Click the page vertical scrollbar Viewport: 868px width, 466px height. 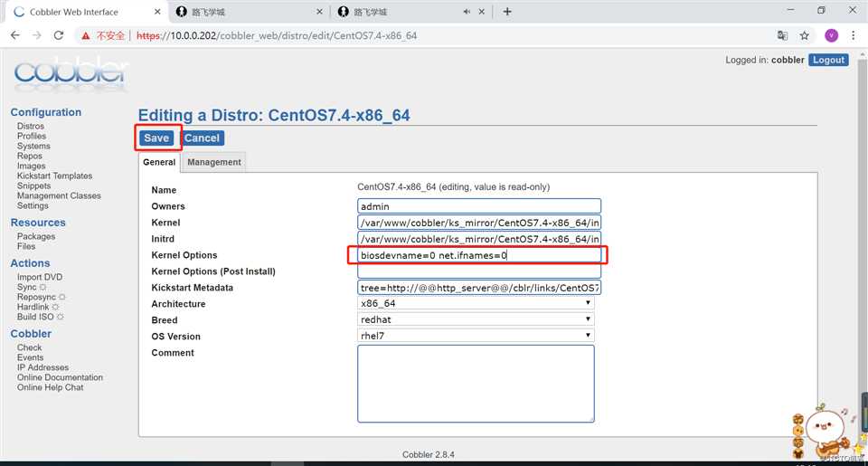coord(863,255)
